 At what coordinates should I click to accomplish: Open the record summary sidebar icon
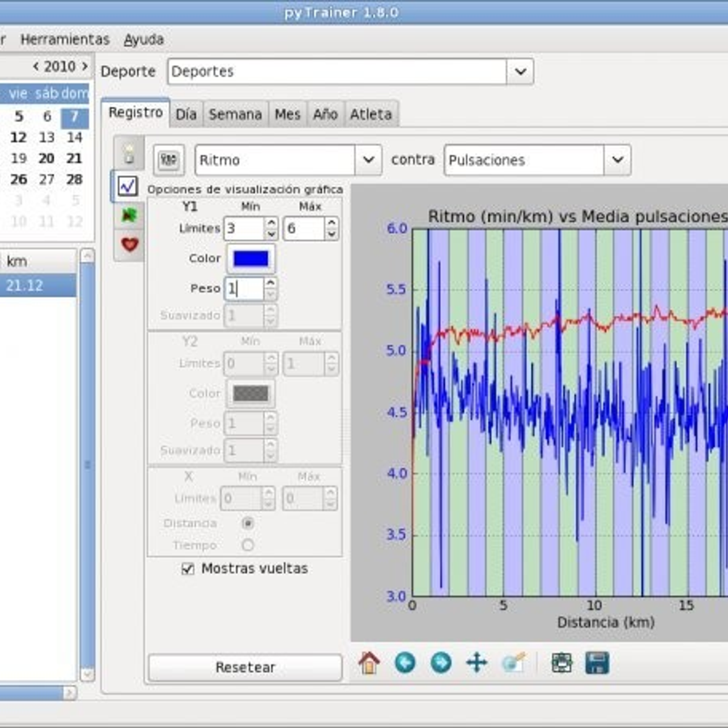[129, 154]
